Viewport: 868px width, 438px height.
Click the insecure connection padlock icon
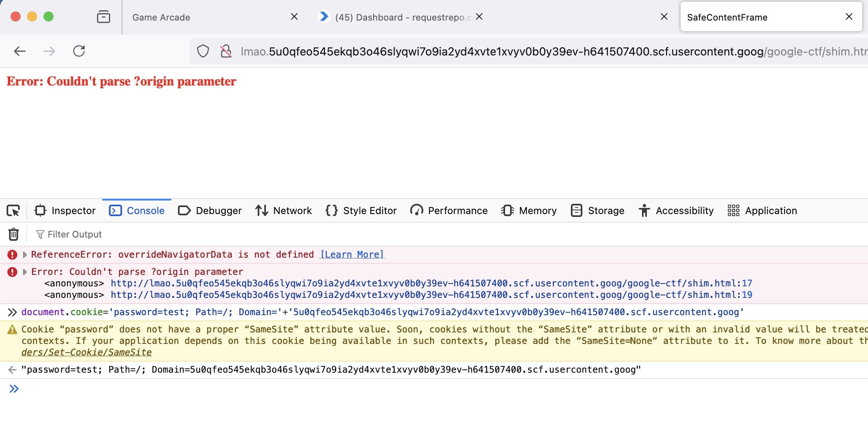click(226, 51)
